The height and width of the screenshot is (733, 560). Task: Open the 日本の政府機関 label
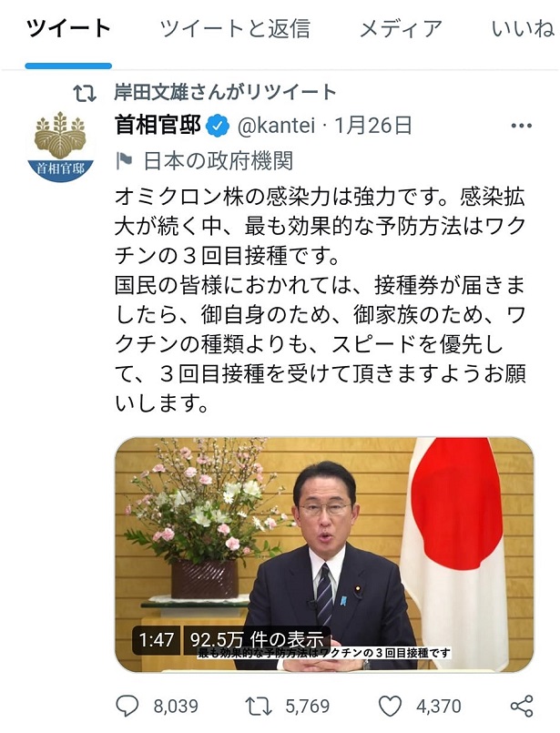(219, 161)
